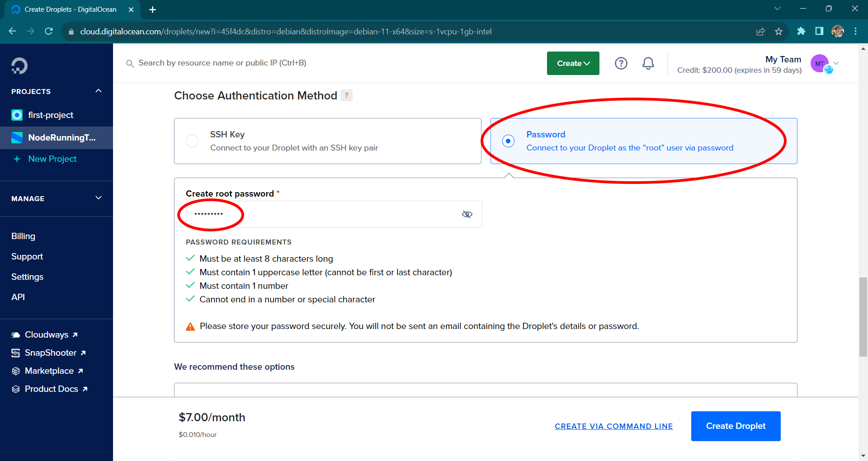Click the plus icon beside New Project
This screenshot has width=868, height=461.
point(17,159)
